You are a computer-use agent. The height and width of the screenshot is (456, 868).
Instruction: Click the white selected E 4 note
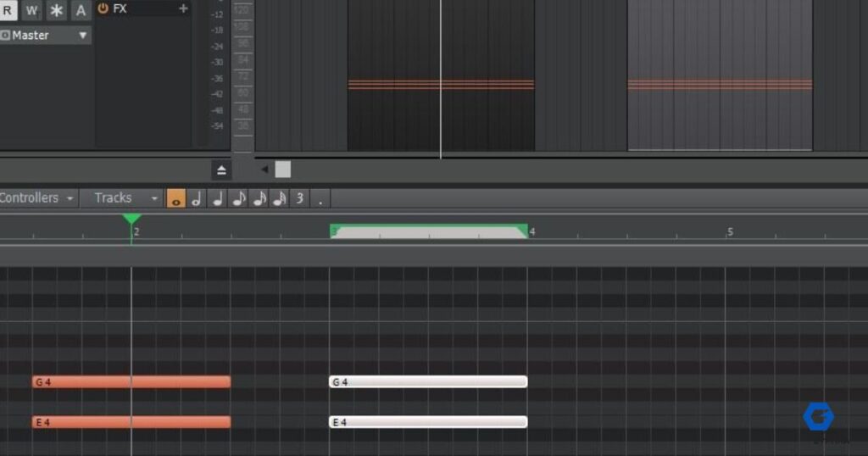tap(428, 422)
